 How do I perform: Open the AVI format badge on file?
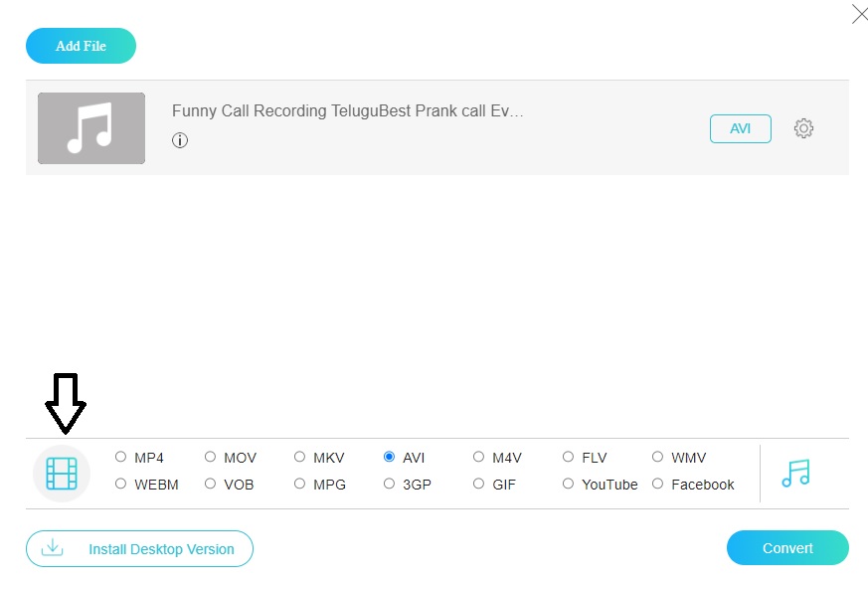pyautogui.click(x=740, y=128)
